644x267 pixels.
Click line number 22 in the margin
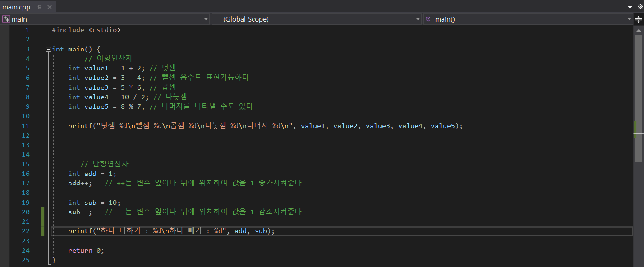pyautogui.click(x=26, y=231)
